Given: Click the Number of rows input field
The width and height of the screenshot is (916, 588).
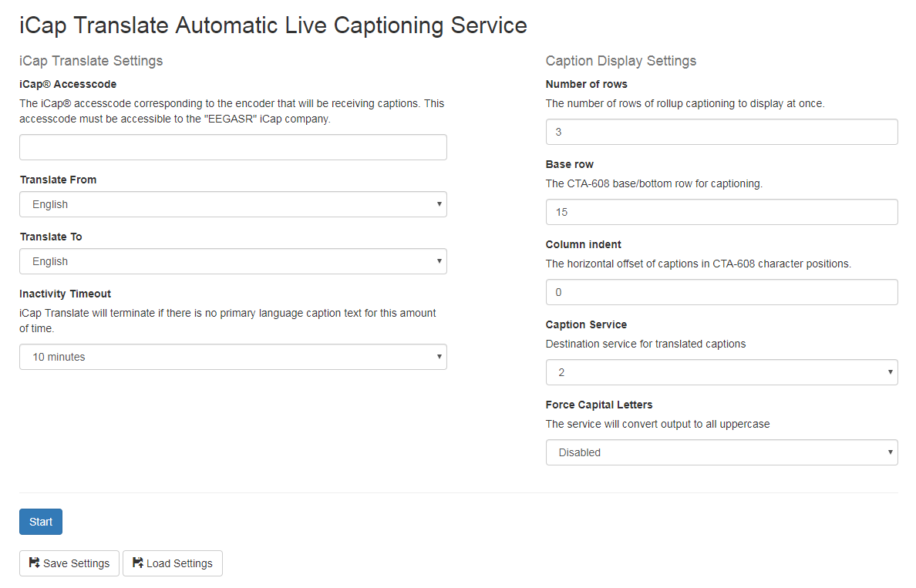Looking at the screenshot, I should [x=721, y=132].
